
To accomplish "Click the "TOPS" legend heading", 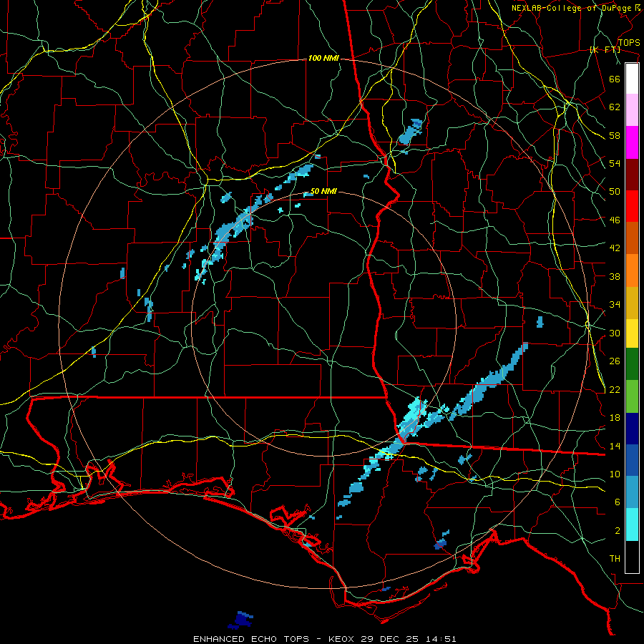I will point(629,43).
